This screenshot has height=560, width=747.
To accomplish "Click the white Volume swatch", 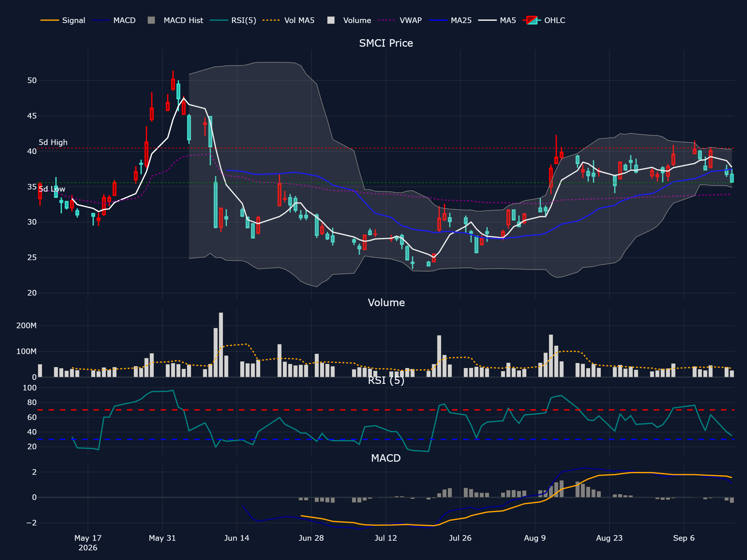I will coord(331,20).
